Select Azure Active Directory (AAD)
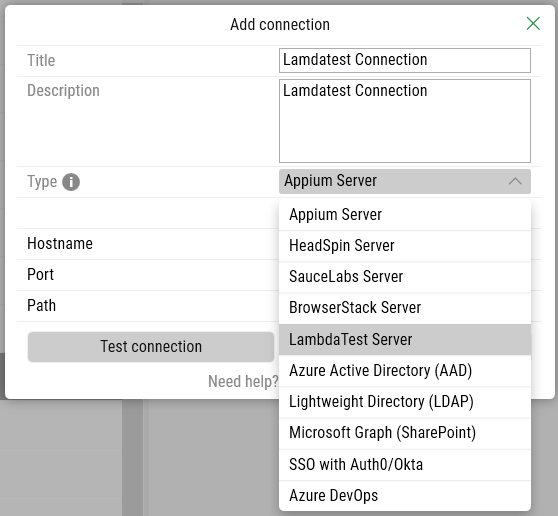558x516 pixels. coord(405,371)
